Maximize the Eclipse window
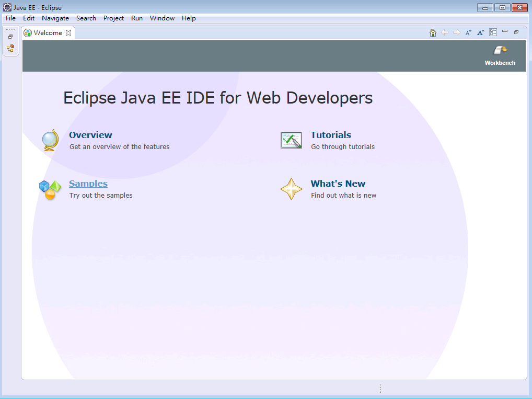 [x=503, y=7]
